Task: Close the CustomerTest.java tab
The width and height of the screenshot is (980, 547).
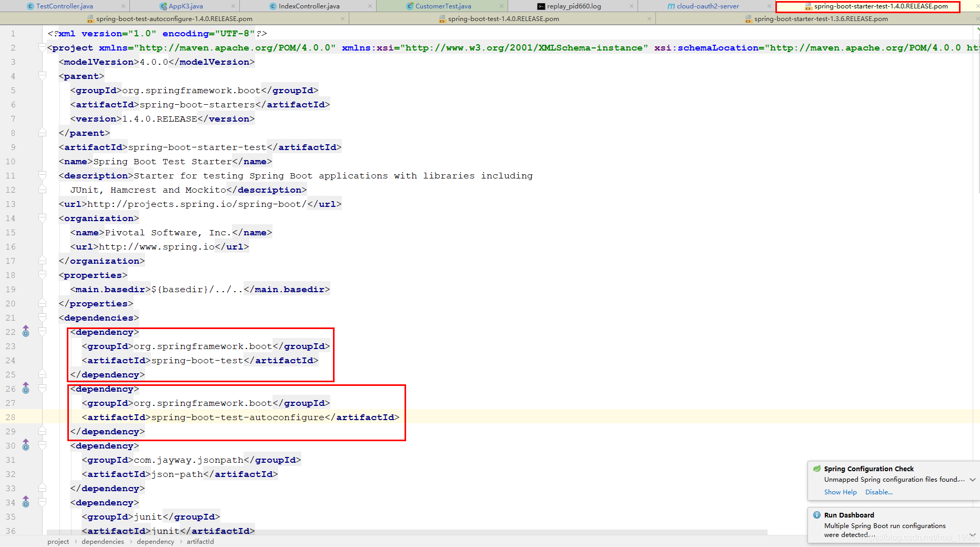Action: point(502,6)
